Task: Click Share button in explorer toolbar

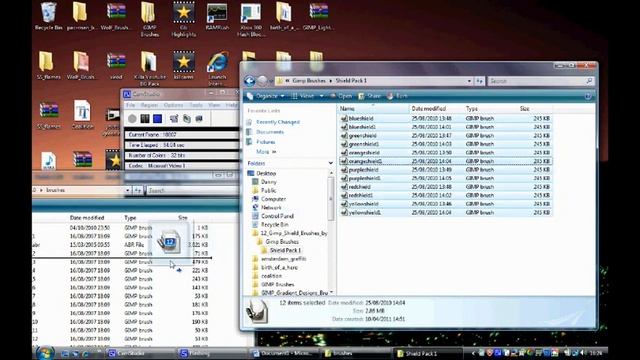Action: (369, 96)
